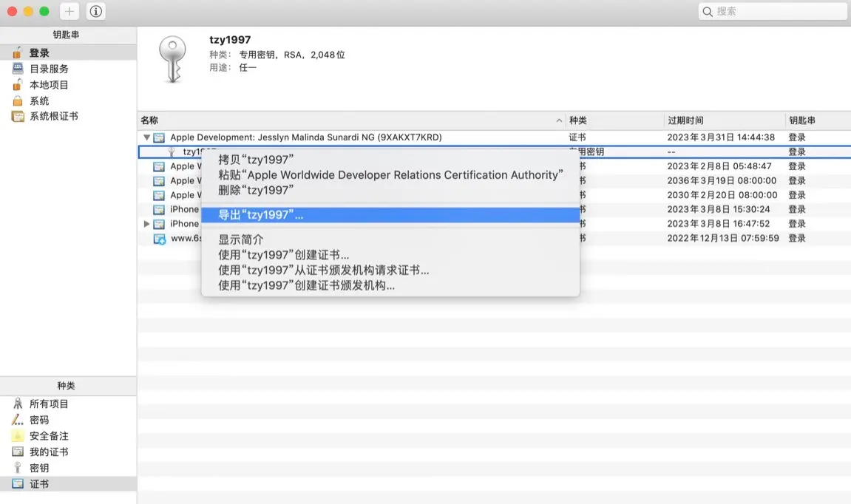Click the 所有项目 icon
Screen dimensions: 851x504
coord(18,403)
